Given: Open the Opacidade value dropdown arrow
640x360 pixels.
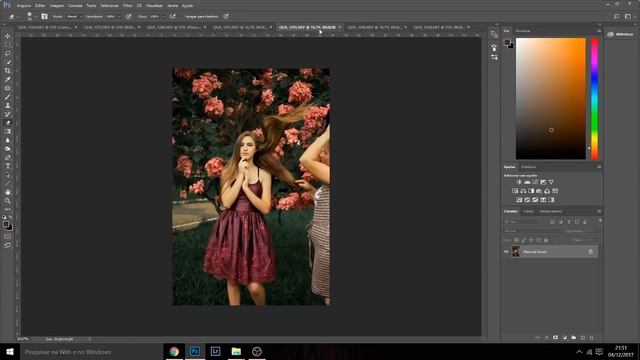Looking at the screenshot, I should 120,17.
